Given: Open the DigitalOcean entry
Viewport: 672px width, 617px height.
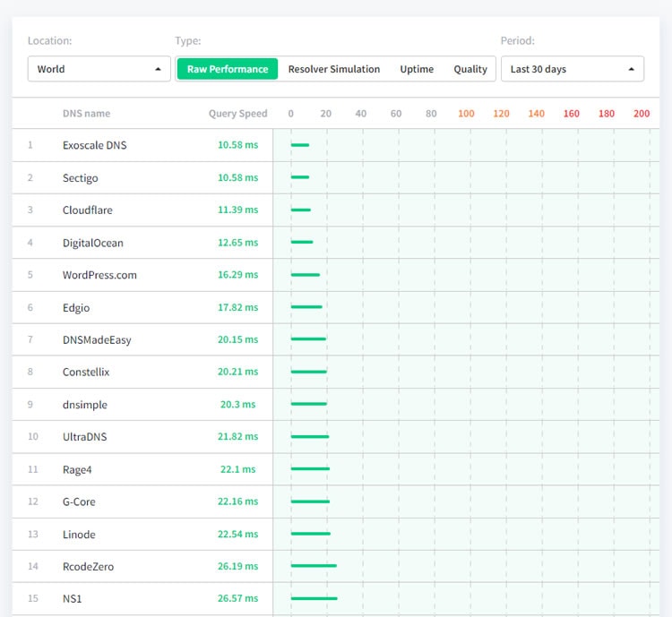Looking at the screenshot, I should coord(93,243).
